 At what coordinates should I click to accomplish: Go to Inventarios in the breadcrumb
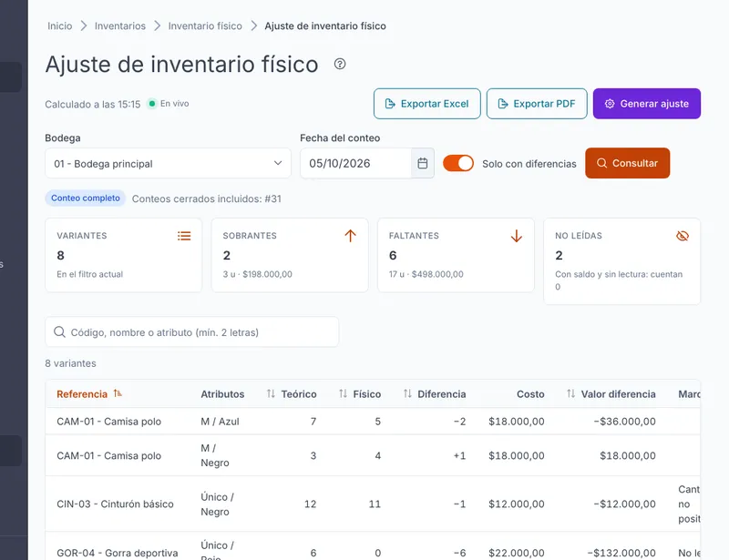pyautogui.click(x=120, y=26)
